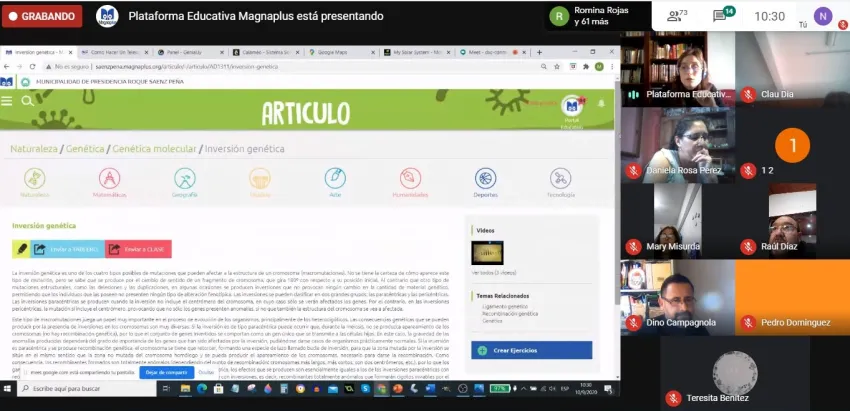The height and width of the screenshot is (411, 850).
Task: Click the Arte category icon
Action: pos(335,178)
